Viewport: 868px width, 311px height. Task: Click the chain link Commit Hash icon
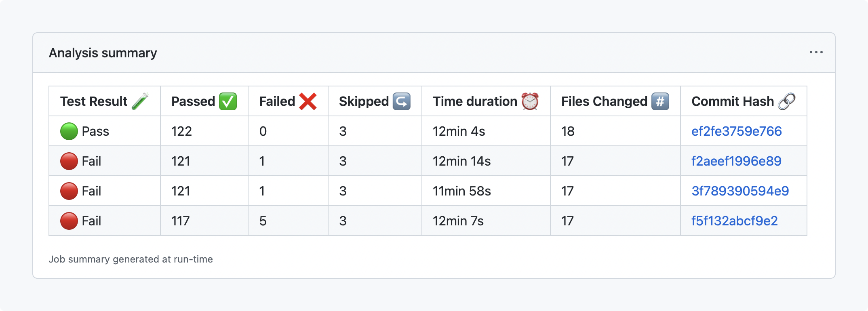point(786,101)
